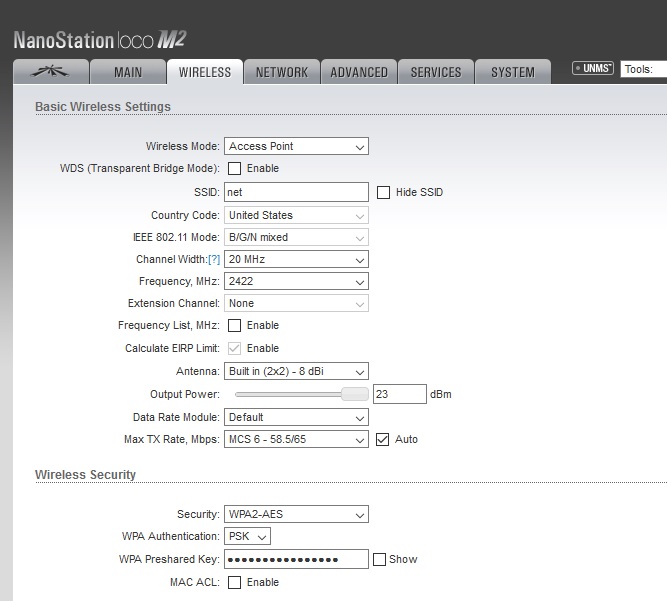667x601 pixels.
Task: Click the WPA Preshared Key field
Action: (296, 559)
